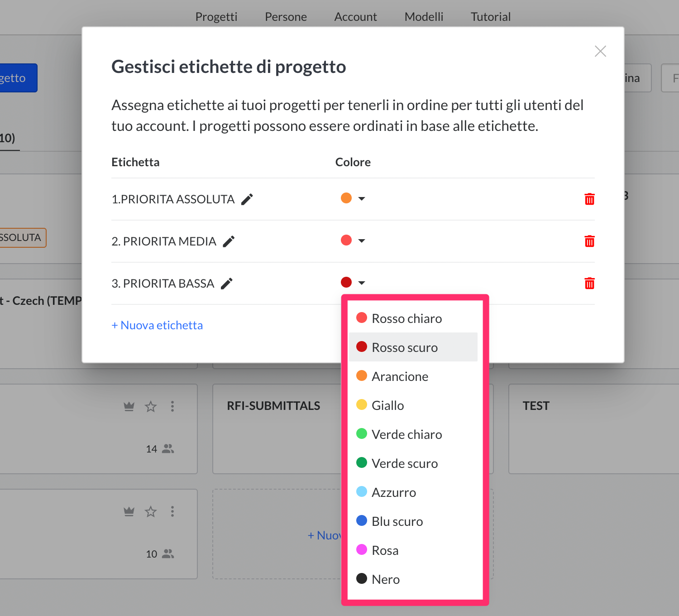Close the manage labels dialog
The width and height of the screenshot is (679, 616).
click(600, 51)
